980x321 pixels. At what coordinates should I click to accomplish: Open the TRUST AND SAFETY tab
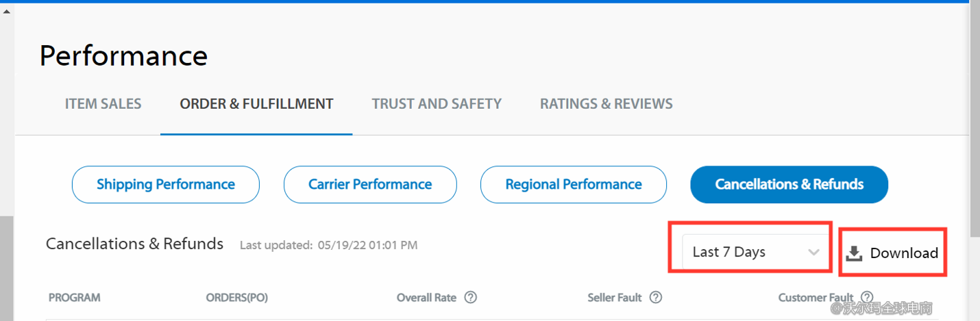coord(437,104)
